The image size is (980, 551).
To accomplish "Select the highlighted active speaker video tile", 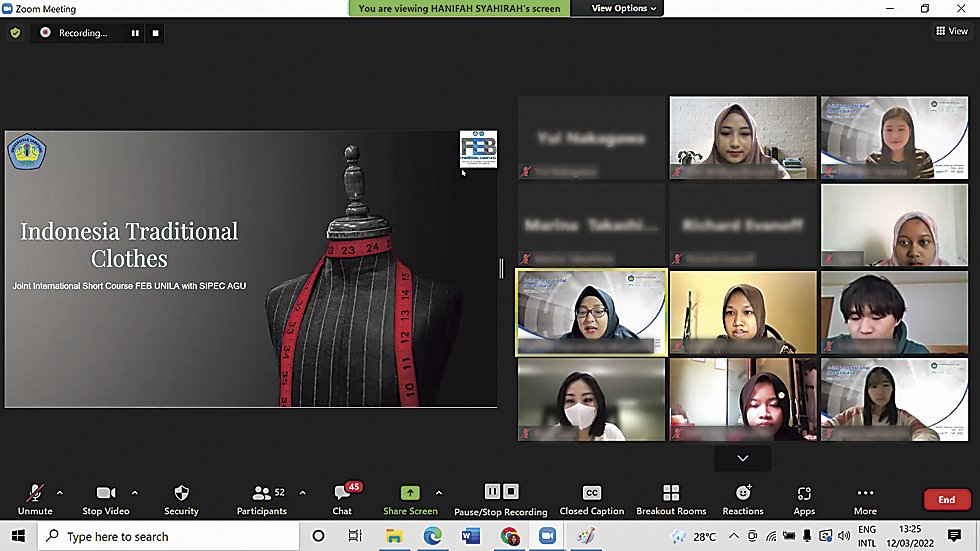I will (591, 312).
